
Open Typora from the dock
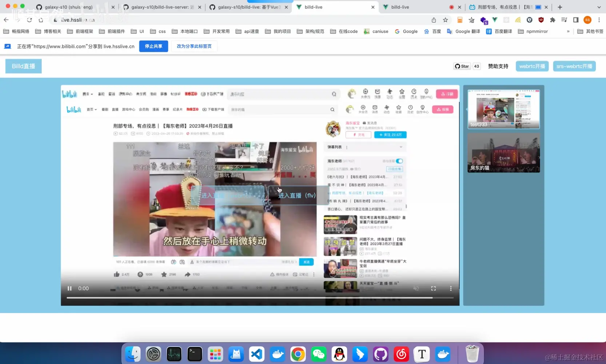point(422,354)
